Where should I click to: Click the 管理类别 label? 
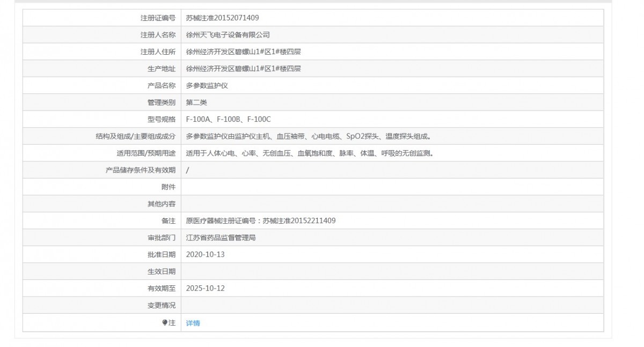click(162, 102)
